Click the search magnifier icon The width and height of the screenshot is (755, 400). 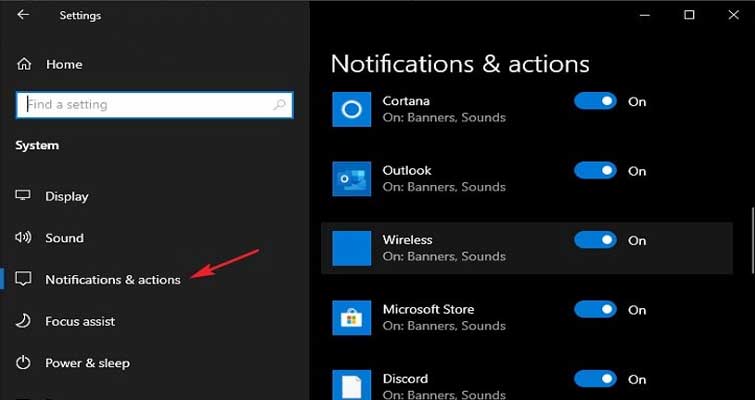[x=279, y=104]
